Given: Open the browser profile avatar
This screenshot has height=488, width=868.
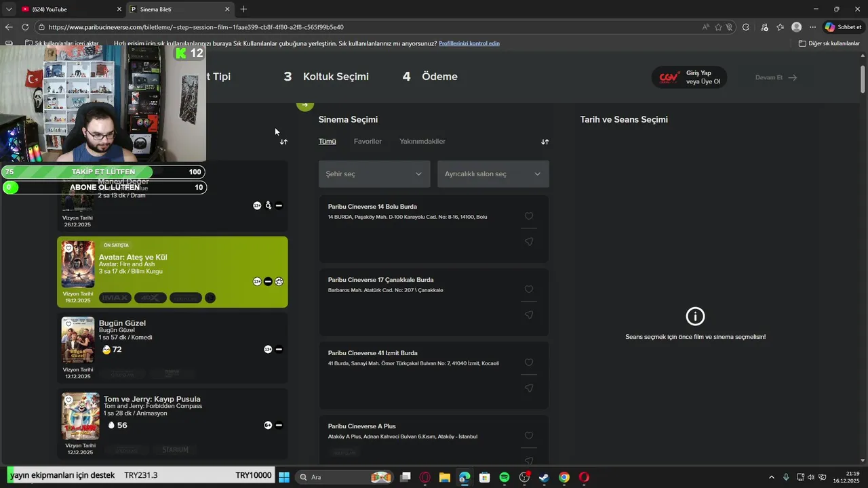Looking at the screenshot, I should click(796, 27).
